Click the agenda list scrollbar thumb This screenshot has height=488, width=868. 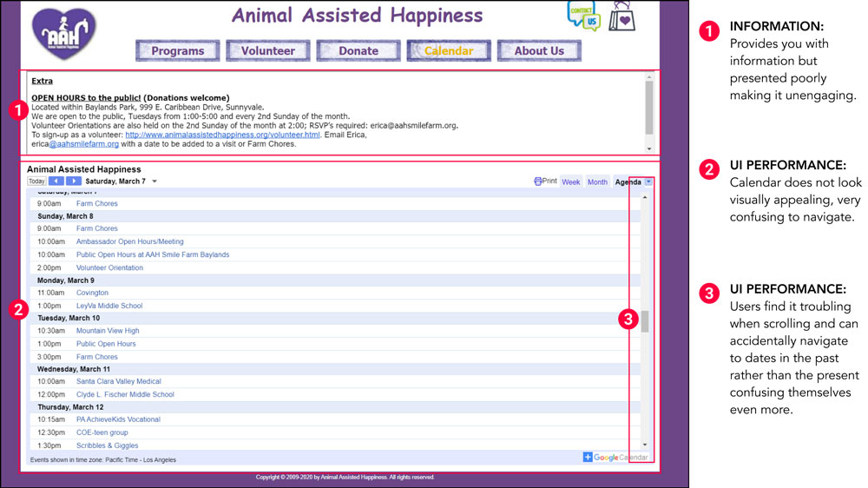(645, 321)
